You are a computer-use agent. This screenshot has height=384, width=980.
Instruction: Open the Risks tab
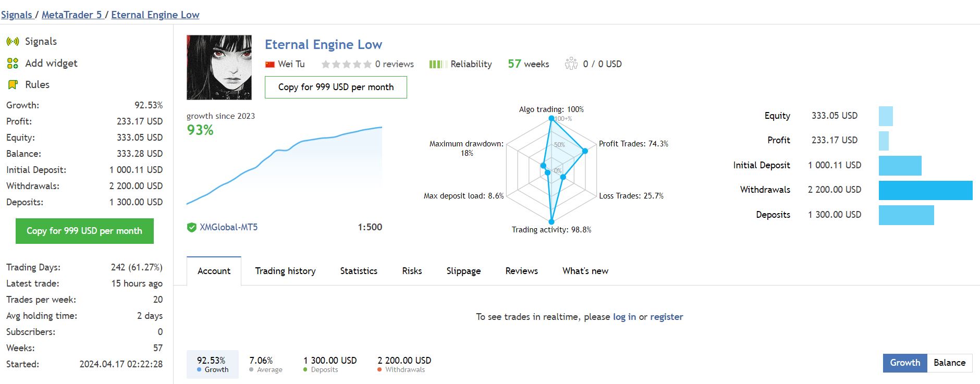(x=412, y=271)
